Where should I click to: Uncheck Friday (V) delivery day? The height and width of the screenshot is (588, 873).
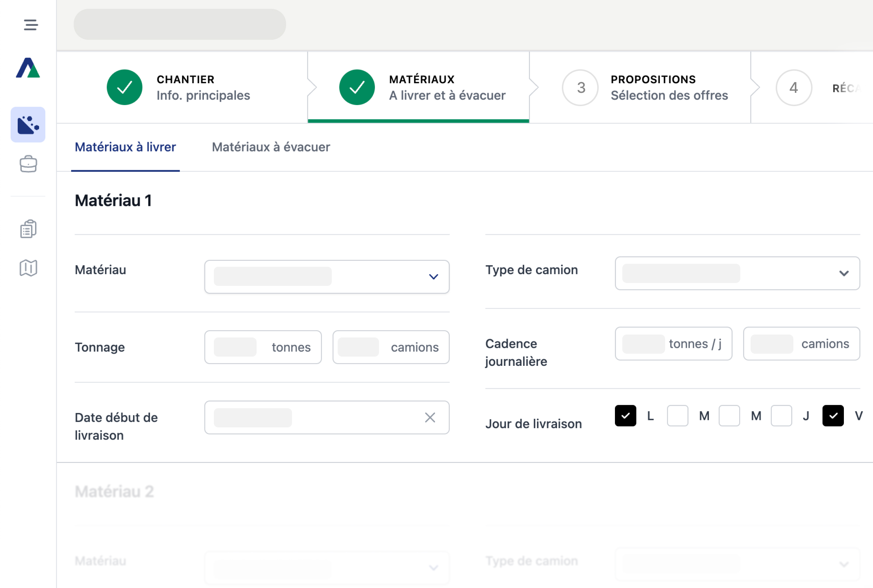(x=833, y=416)
